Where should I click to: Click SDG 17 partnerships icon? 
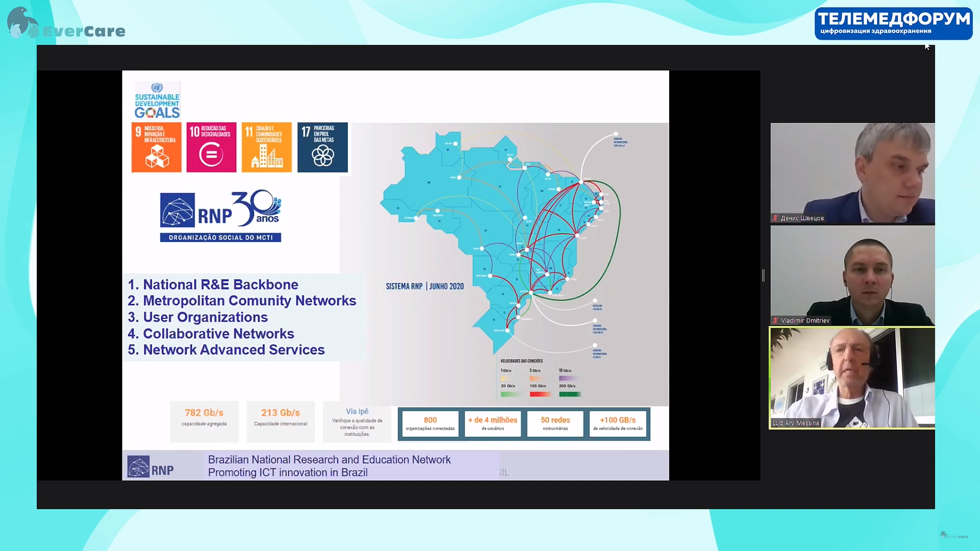[323, 147]
